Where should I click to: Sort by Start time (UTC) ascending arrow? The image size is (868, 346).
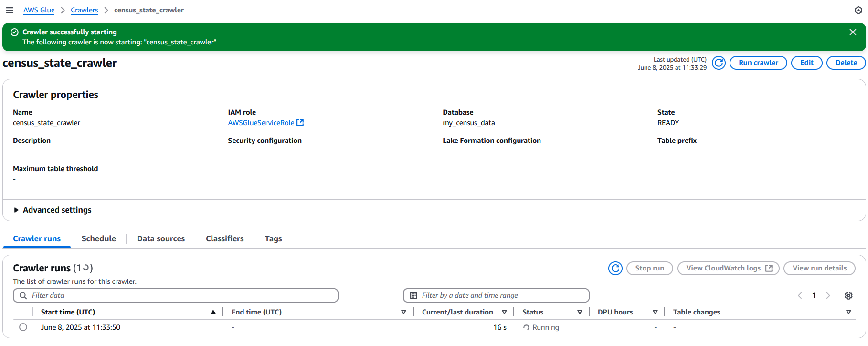point(213,313)
